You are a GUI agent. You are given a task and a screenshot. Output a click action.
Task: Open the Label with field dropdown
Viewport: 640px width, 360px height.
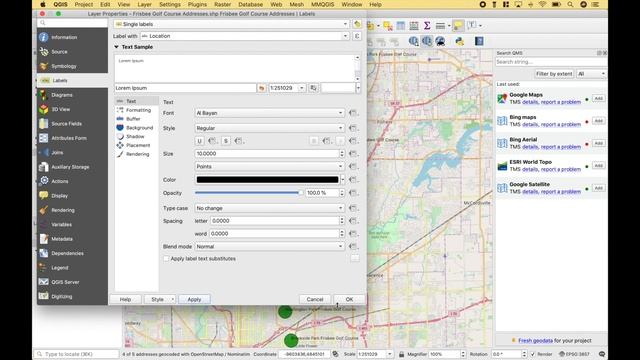[245, 36]
